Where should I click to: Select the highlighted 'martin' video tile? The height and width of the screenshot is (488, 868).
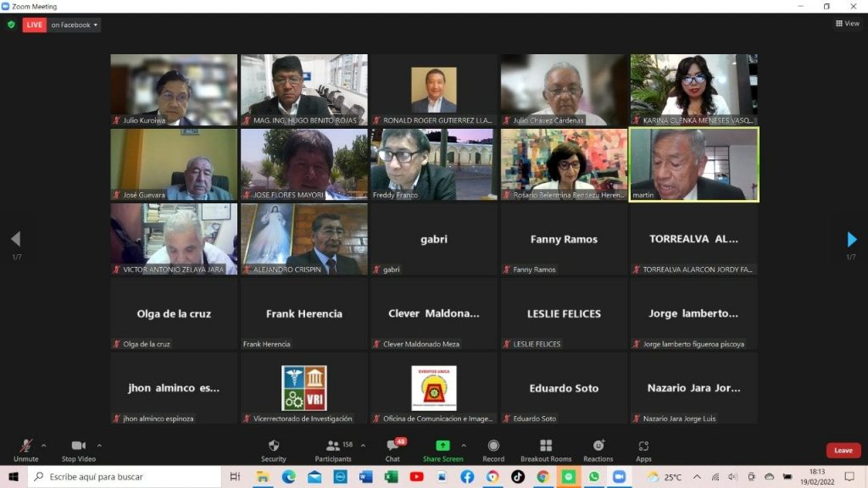tap(693, 164)
